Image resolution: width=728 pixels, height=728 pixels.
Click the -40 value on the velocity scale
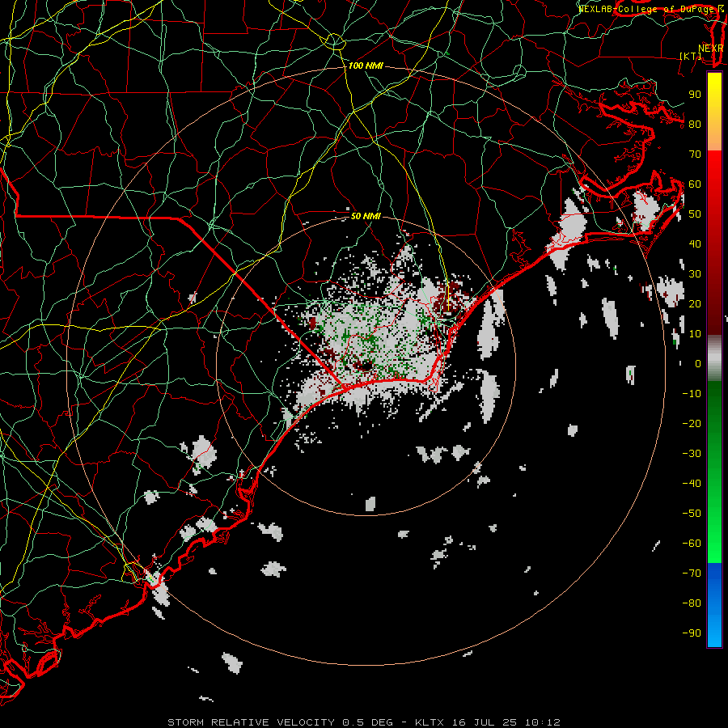coord(692,484)
